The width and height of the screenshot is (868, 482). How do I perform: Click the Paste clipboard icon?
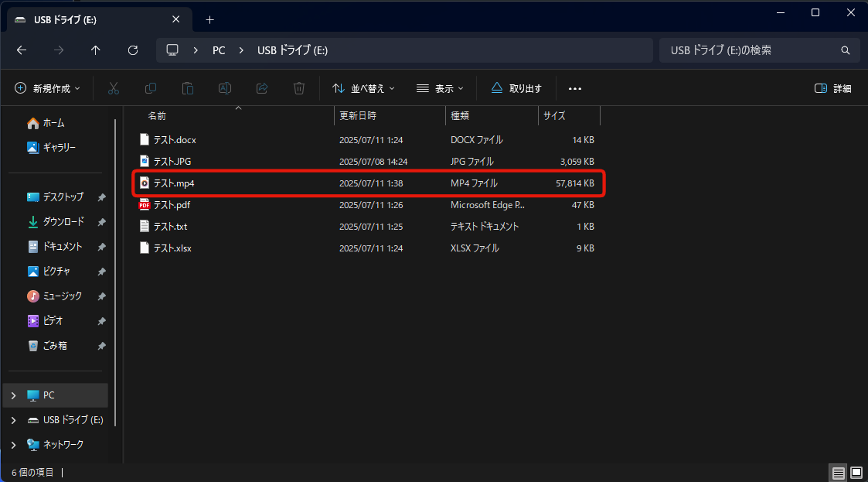pos(188,88)
